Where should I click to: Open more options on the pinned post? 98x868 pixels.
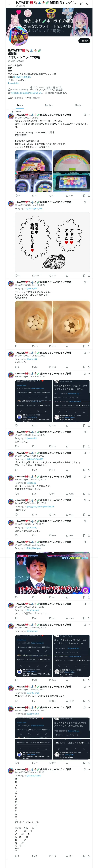coord(89,115)
